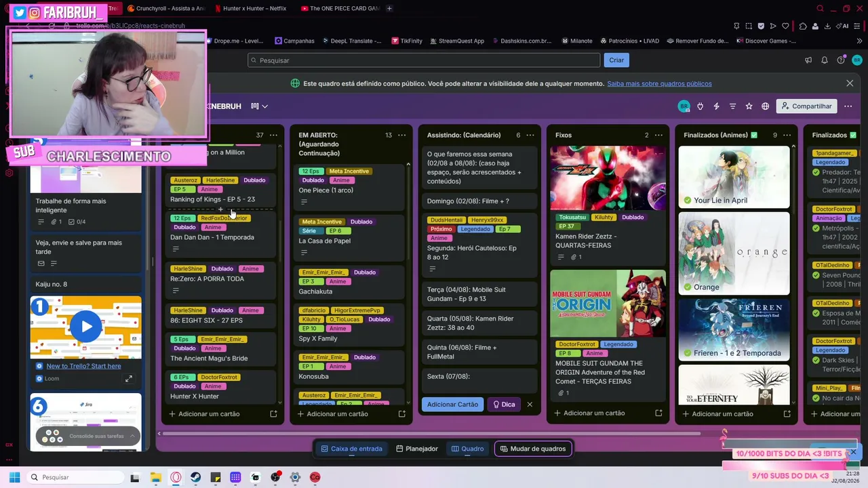Image resolution: width=868 pixels, height=488 pixels.
Task: Toggle completion check on Frieren card
Action: pos(688,353)
